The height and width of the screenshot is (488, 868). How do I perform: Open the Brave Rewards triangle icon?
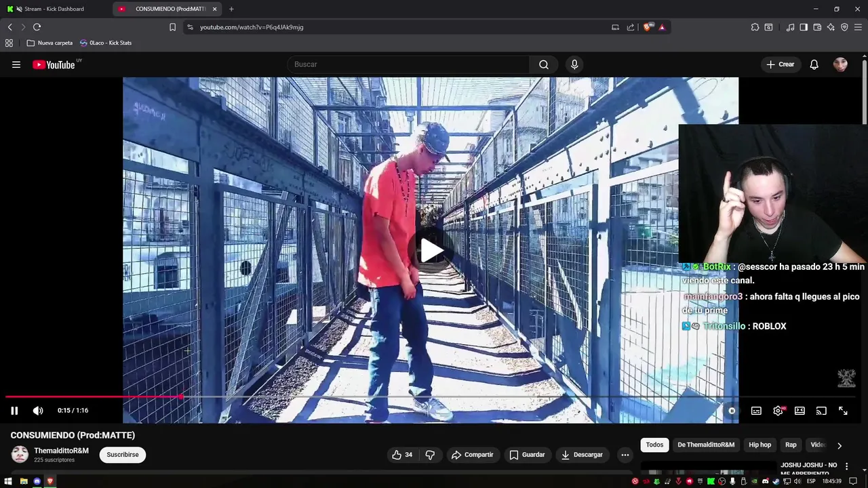[x=662, y=27]
